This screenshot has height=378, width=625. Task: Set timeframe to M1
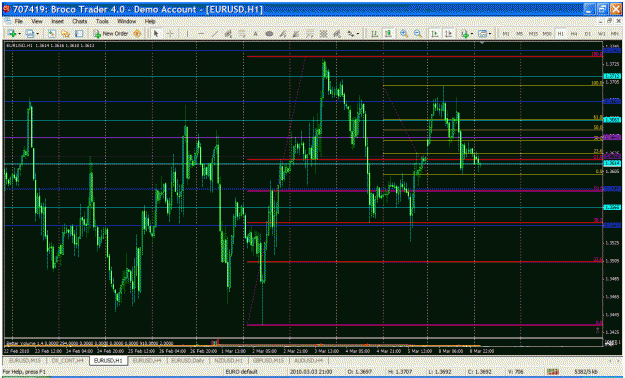coord(506,34)
